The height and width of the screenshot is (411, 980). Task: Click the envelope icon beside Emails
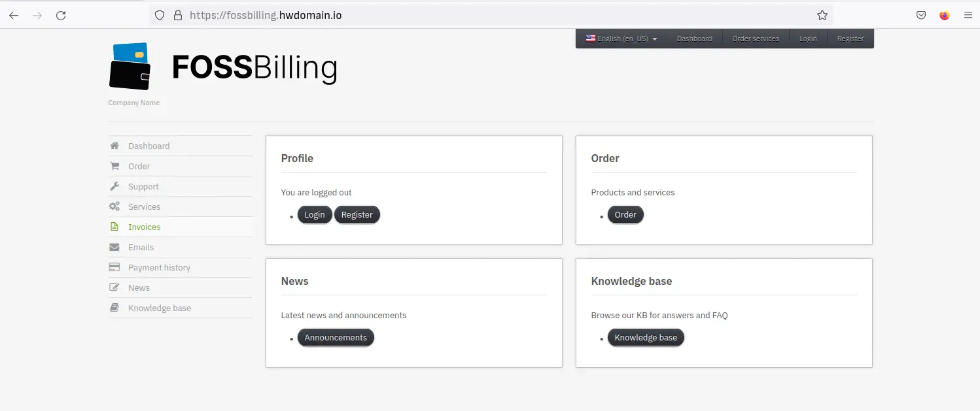tap(114, 247)
